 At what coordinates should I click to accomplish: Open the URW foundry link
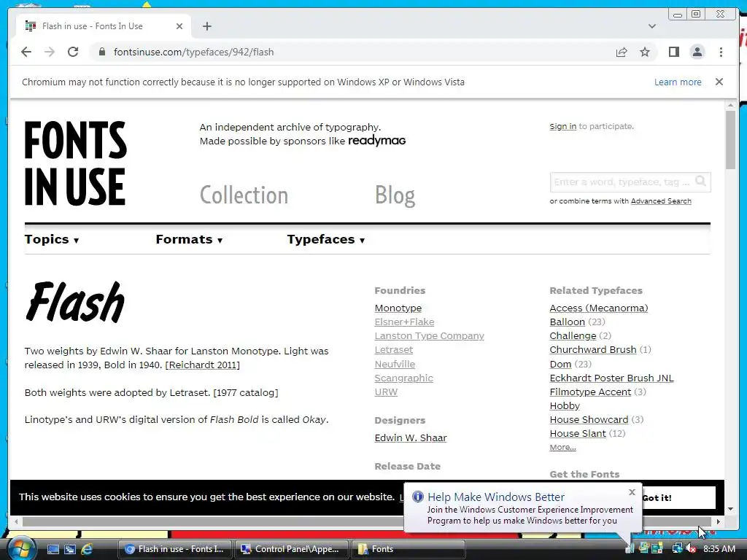(x=386, y=392)
